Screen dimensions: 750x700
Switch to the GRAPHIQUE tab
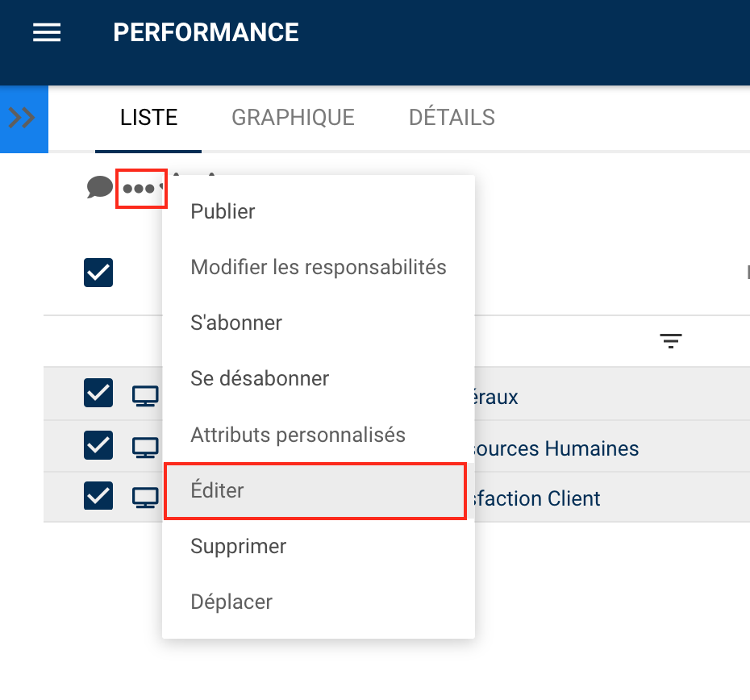(x=293, y=118)
